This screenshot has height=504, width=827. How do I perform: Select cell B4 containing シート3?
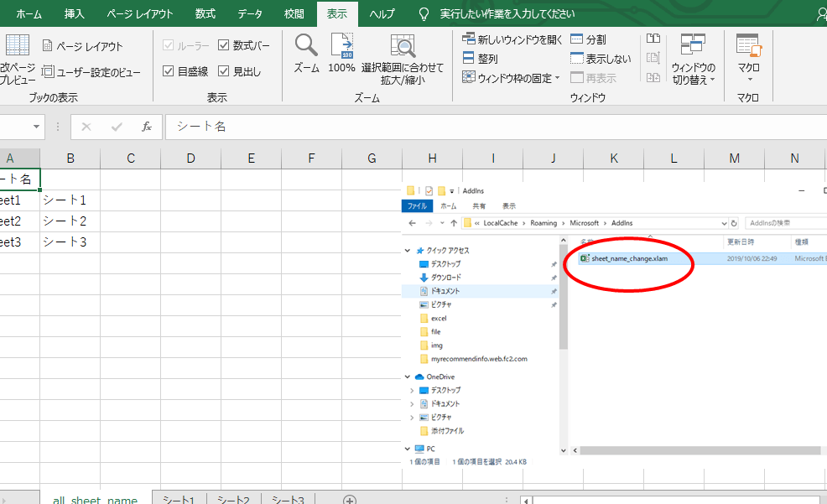(70, 242)
